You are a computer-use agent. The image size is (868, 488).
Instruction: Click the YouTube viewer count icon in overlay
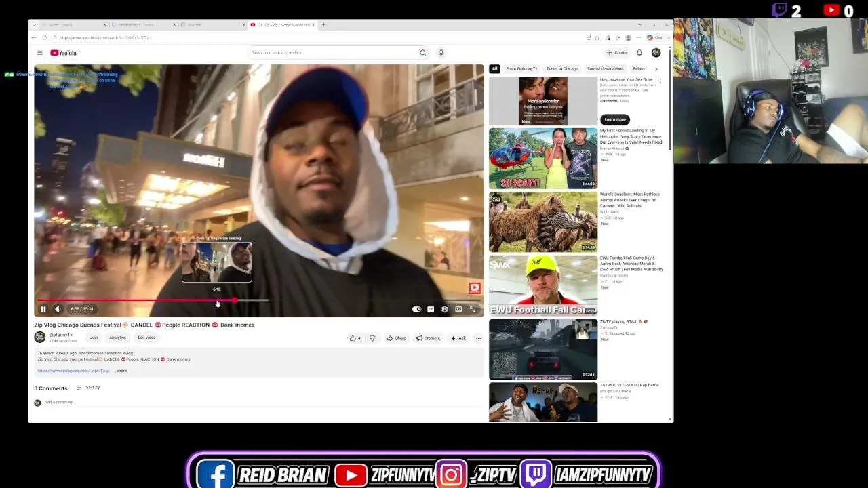[x=831, y=9]
